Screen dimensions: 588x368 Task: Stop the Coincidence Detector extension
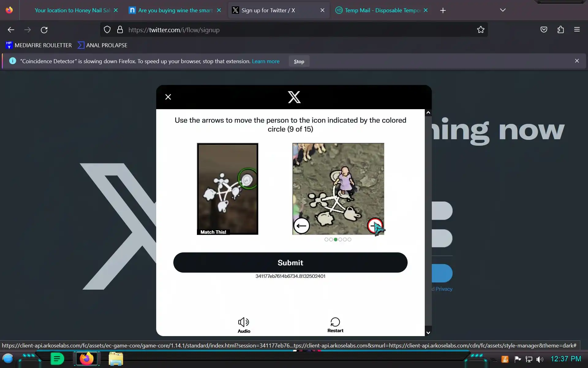coord(299,61)
